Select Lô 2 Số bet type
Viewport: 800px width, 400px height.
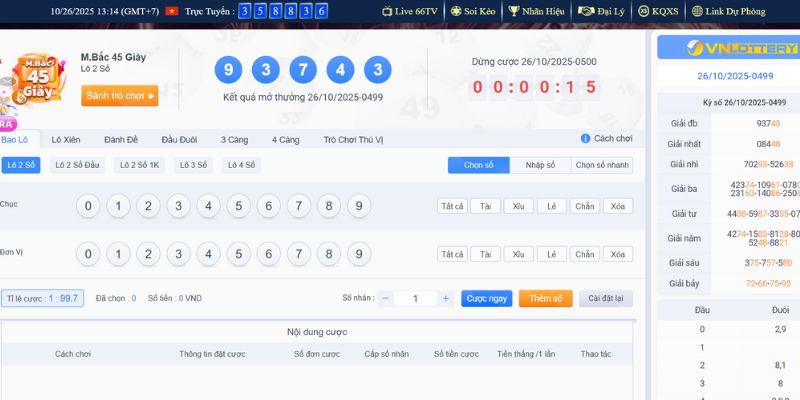21,165
